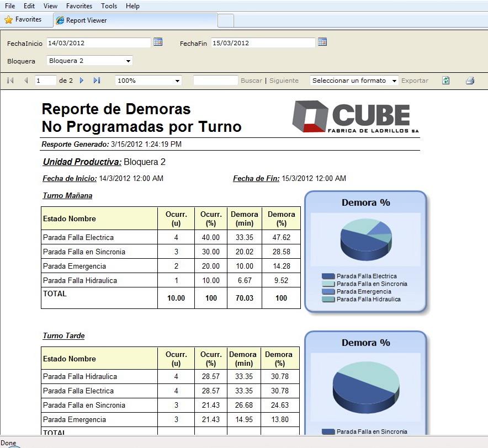Open the 100% zoom level dropdown
Image resolution: width=488 pixels, height=448 pixels.
point(177,81)
